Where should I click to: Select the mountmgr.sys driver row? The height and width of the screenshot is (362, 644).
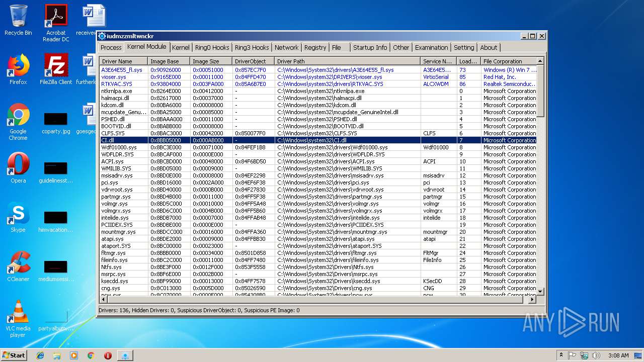(x=318, y=232)
